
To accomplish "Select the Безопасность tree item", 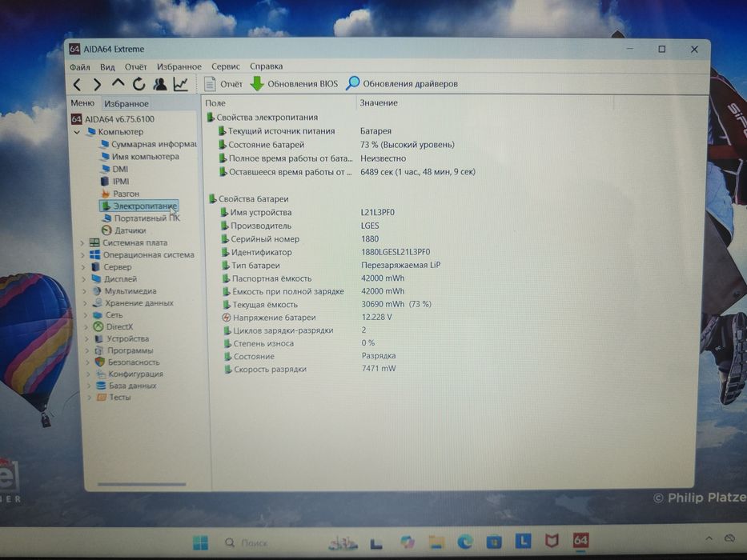I will pos(127,362).
